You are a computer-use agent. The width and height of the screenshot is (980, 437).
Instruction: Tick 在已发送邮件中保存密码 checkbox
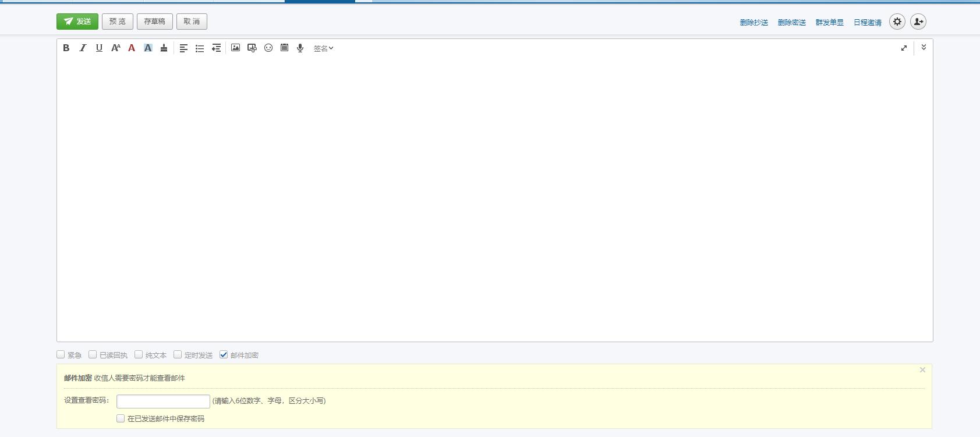tap(121, 418)
